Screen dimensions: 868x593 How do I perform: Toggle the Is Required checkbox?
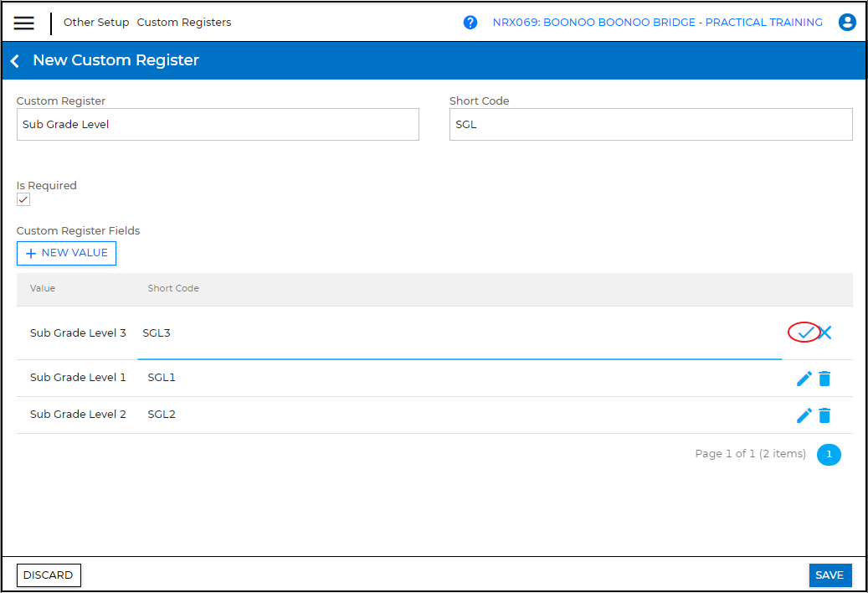coord(23,199)
